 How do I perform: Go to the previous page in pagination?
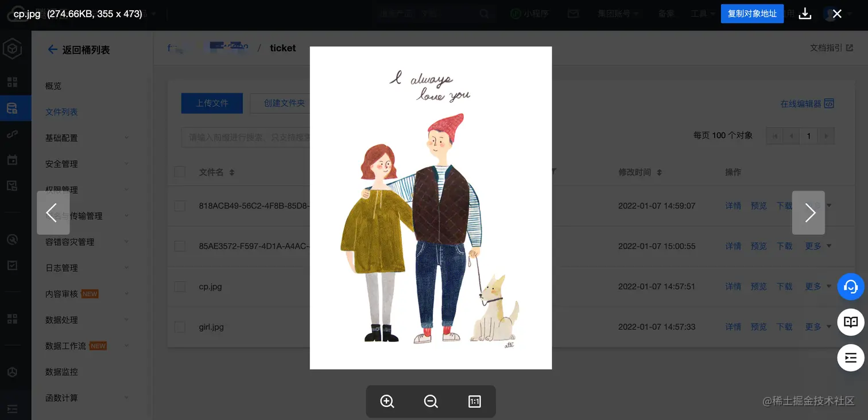click(792, 136)
